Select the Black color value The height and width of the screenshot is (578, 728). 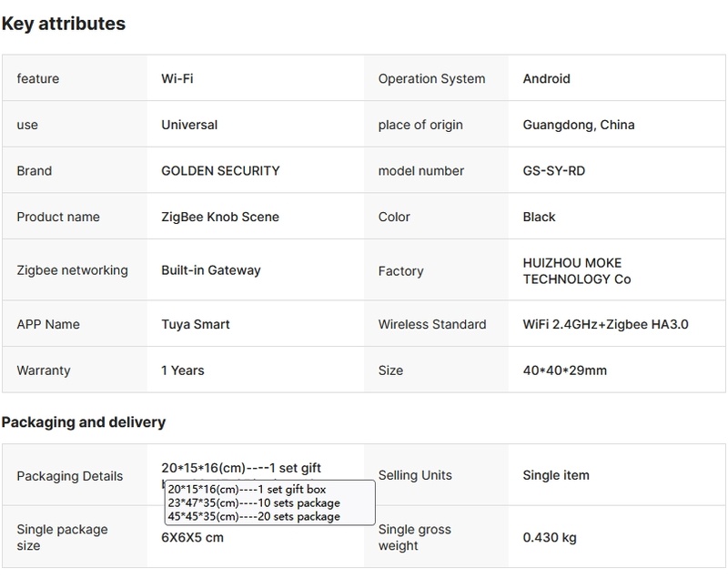pos(539,218)
